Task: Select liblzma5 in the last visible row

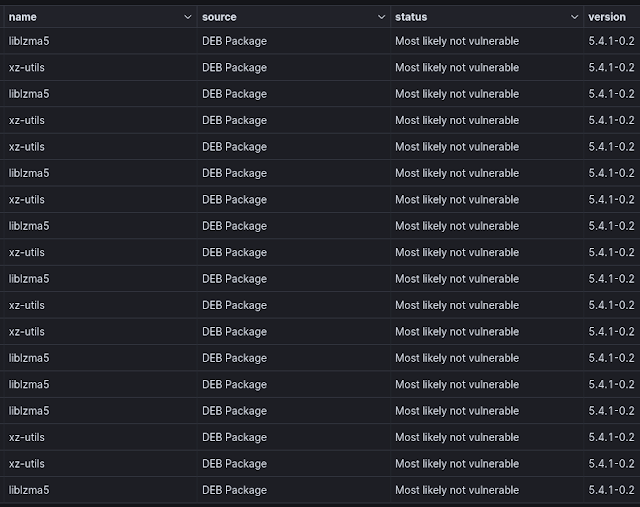Action: point(29,490)
